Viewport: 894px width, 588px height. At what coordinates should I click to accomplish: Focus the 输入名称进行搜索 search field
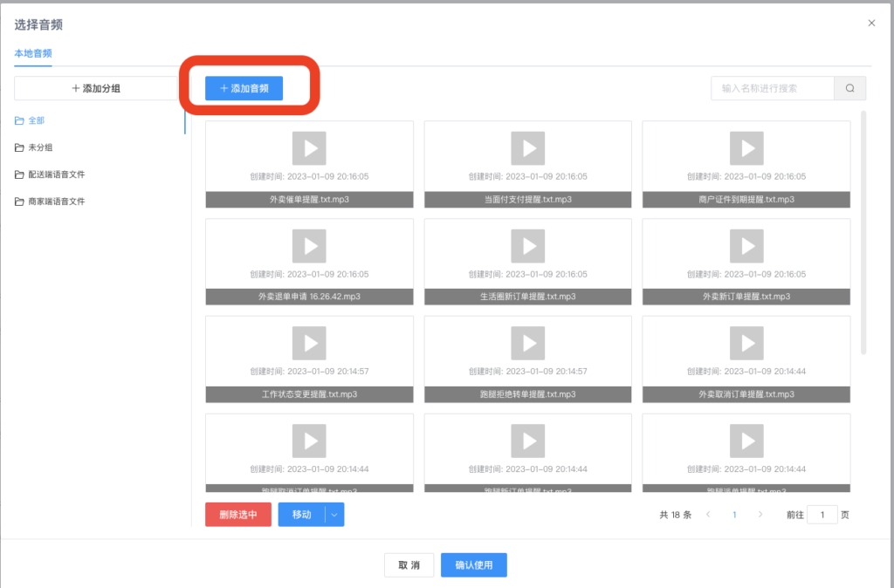point(772,88)
